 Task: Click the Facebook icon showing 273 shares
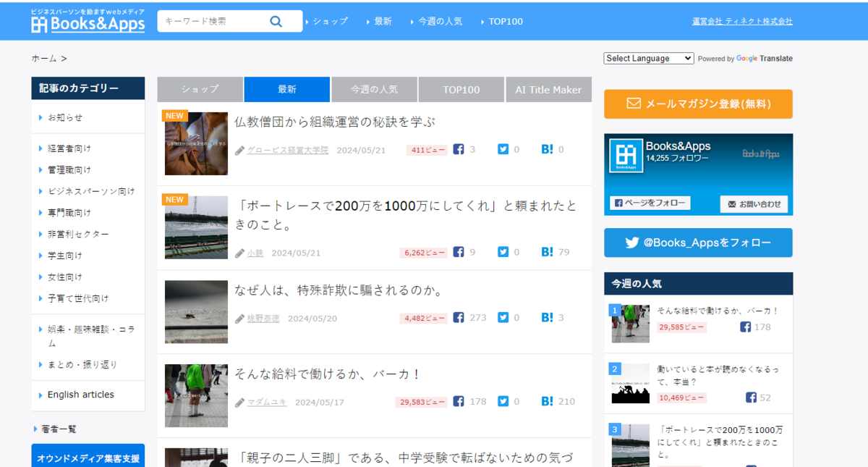(x=459, y=317)
